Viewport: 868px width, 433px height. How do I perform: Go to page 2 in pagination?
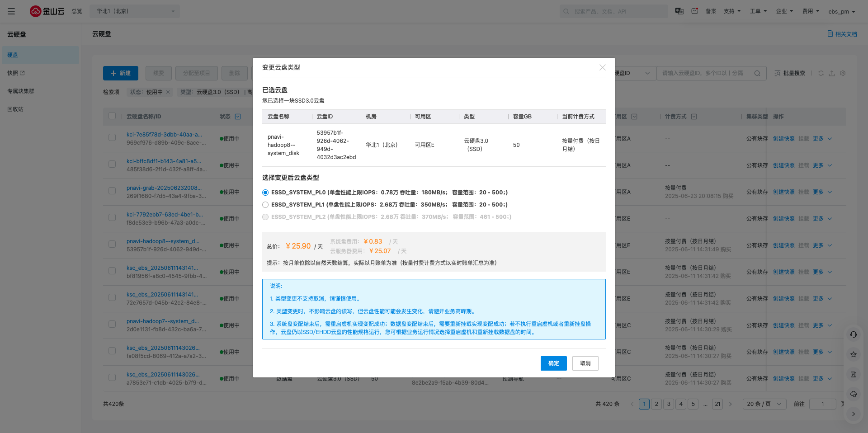point(656,404)
